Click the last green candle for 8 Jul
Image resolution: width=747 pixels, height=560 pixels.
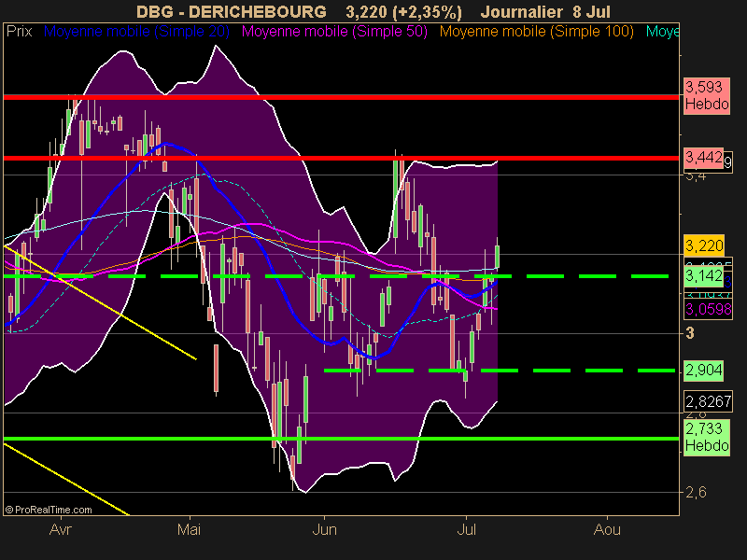pyautogui.click(x=498, y=258)
